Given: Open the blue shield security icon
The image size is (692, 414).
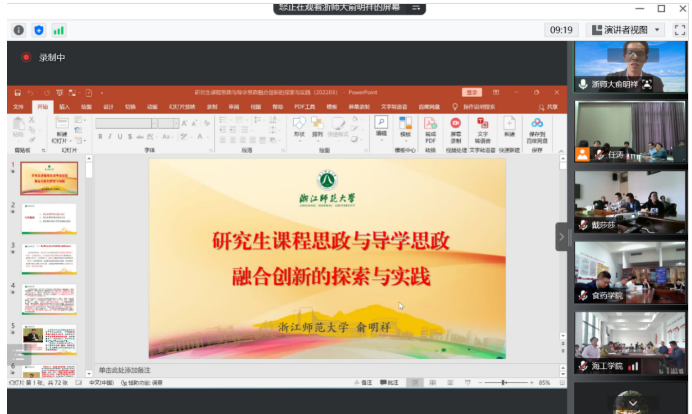Looking at the screenshot, I should (39, 30).
